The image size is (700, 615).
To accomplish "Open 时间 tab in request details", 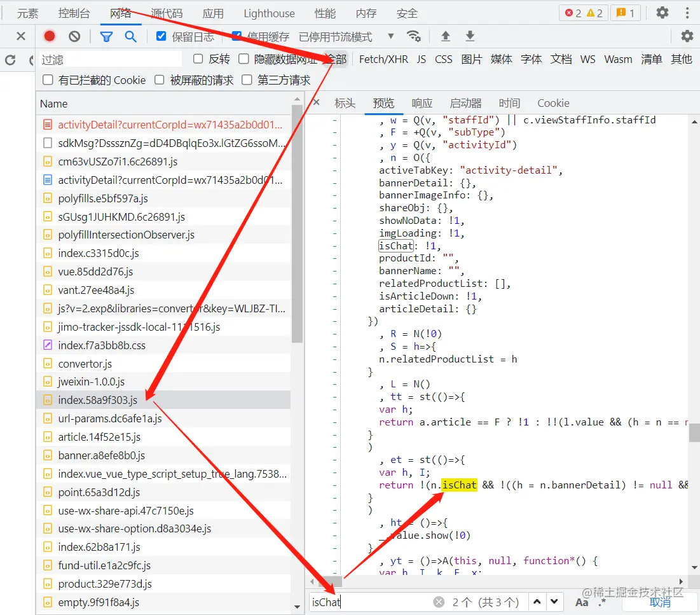I will [509, 103].
